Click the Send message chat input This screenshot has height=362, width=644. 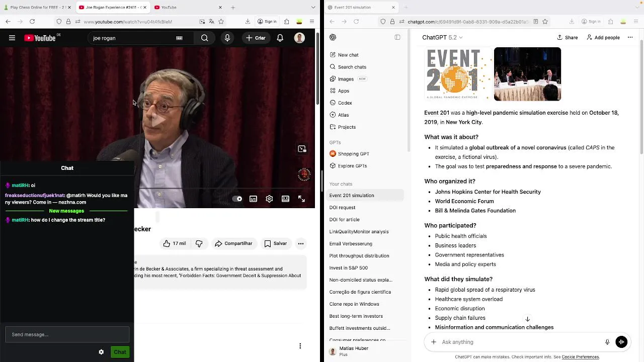(x=67, y=334)
